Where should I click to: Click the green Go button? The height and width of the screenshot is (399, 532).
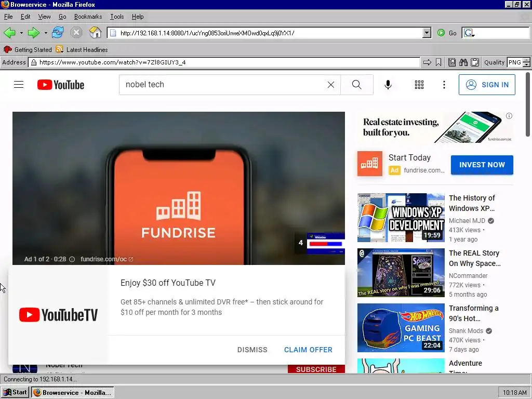pos(447,33)
